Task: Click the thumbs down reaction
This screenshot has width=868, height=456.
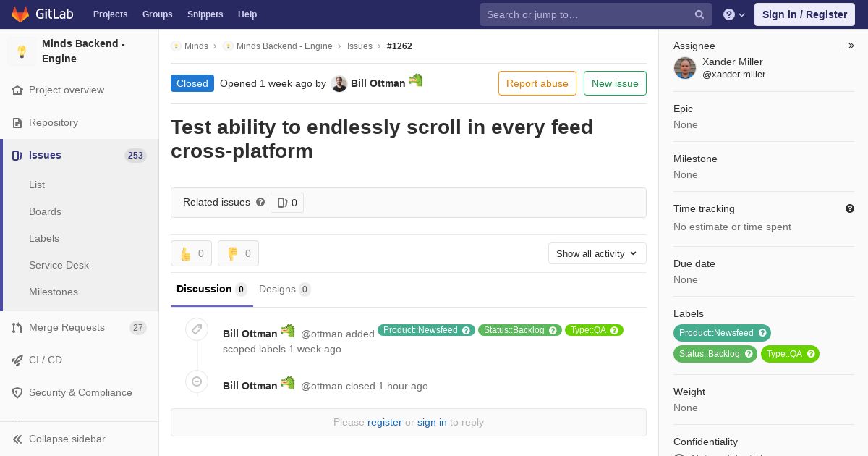Action: [x=238, y=253]
